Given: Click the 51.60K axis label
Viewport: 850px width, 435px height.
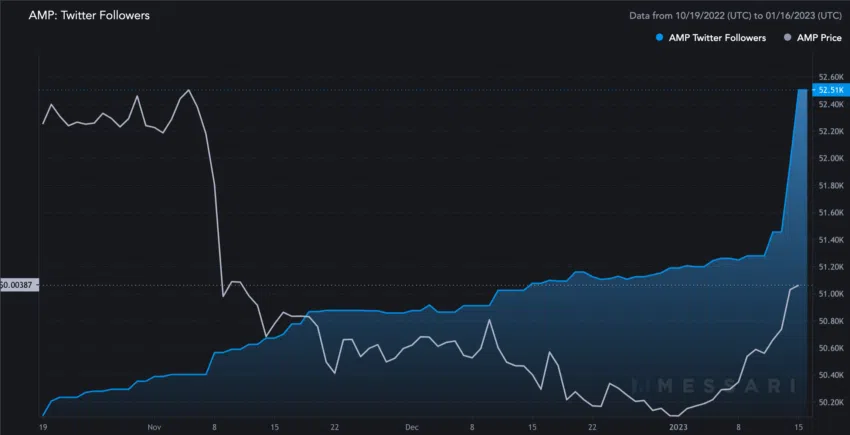Looking at the screenshot, I should 831,213.
